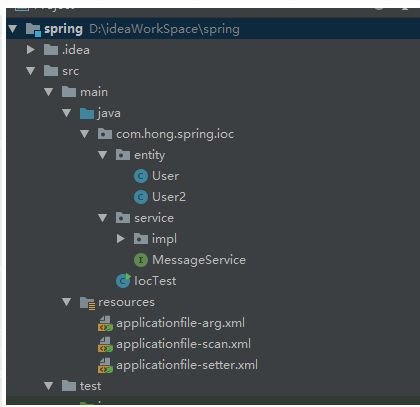
Task: Click the src folder icon
Action: 51,71
